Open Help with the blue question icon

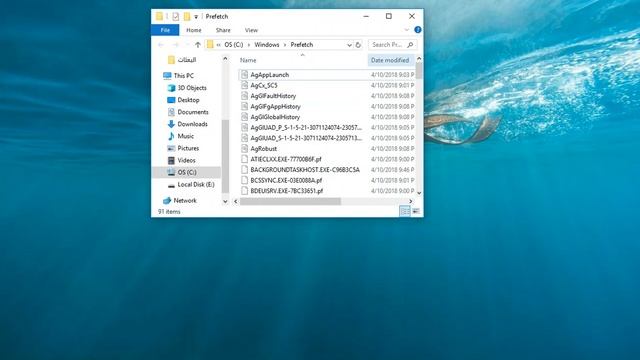pyautogui.click(x=418, y=30)
